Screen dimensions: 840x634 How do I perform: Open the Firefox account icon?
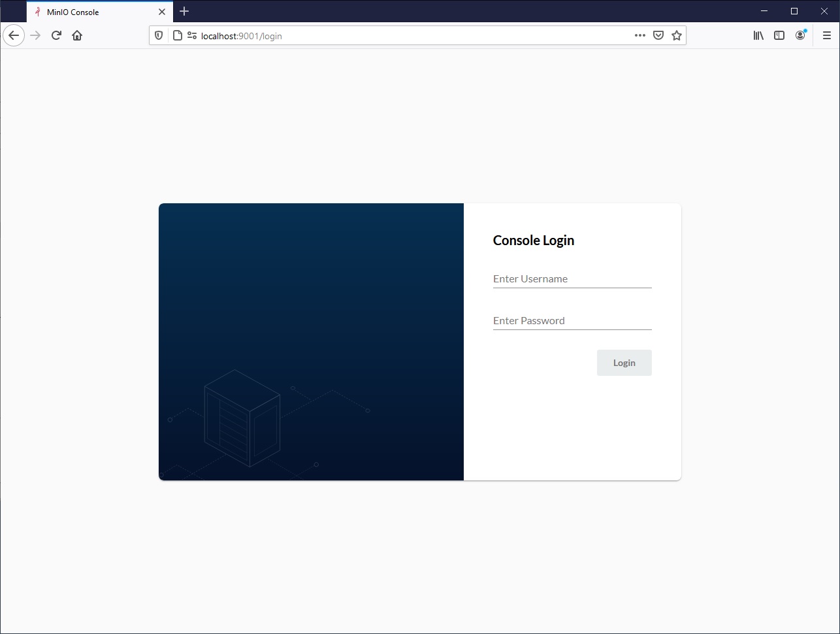tap(800, 35)
